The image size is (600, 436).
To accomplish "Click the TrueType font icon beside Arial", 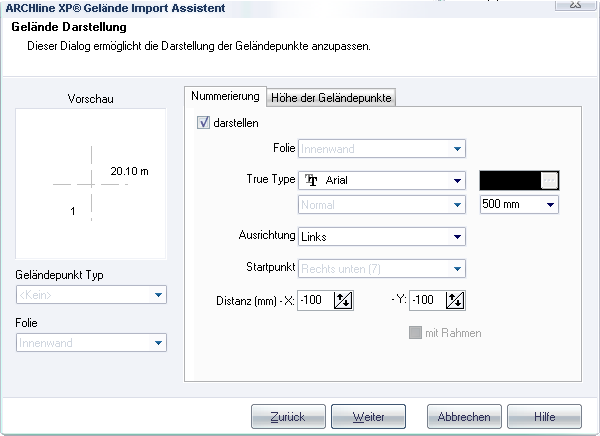I will pyautogui.click(x=311, y=180).
